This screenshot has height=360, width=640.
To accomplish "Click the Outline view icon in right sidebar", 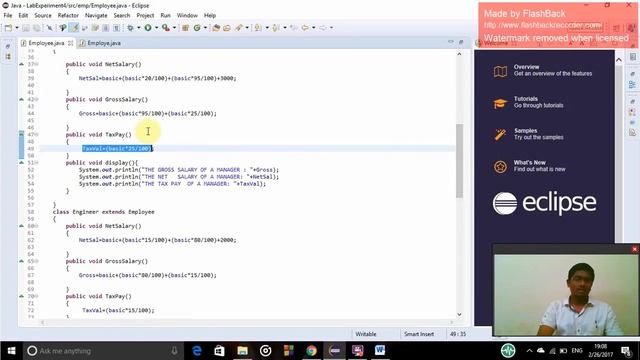I will click(x=632, y=84).
